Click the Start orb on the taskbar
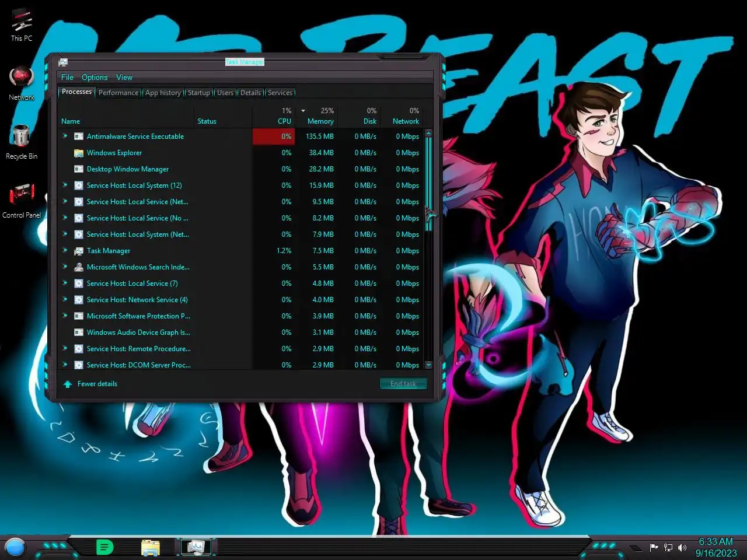747x560 pixels. click(15, 547)
